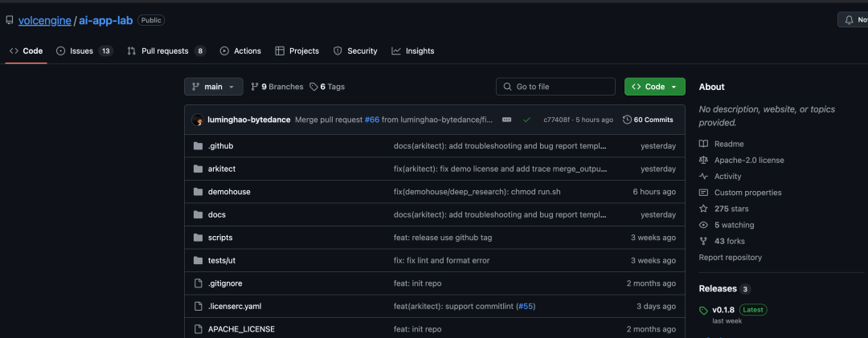Open the demohouse folder
This screenshot has height=338, width=868.
click(x=229, y=192)
